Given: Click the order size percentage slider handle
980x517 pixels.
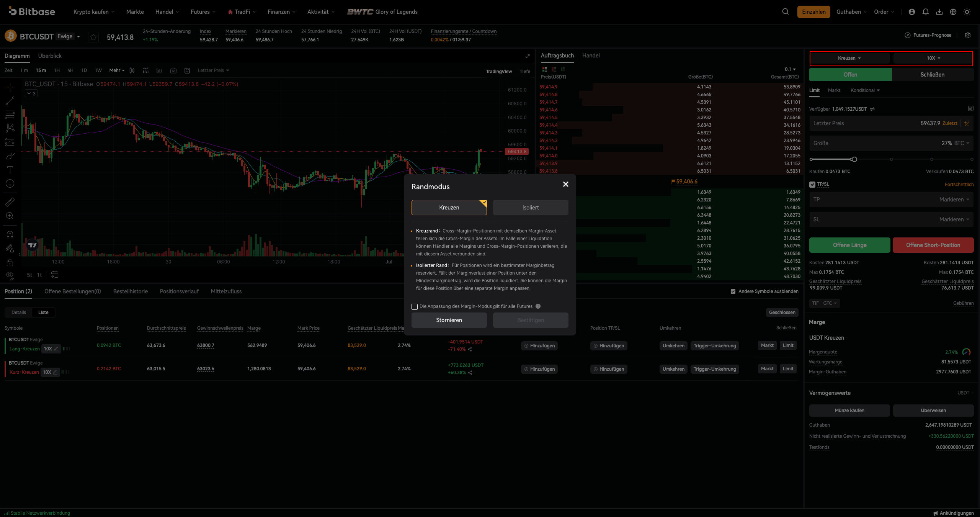Looking at the screenshot, I should tap(854, 159).
